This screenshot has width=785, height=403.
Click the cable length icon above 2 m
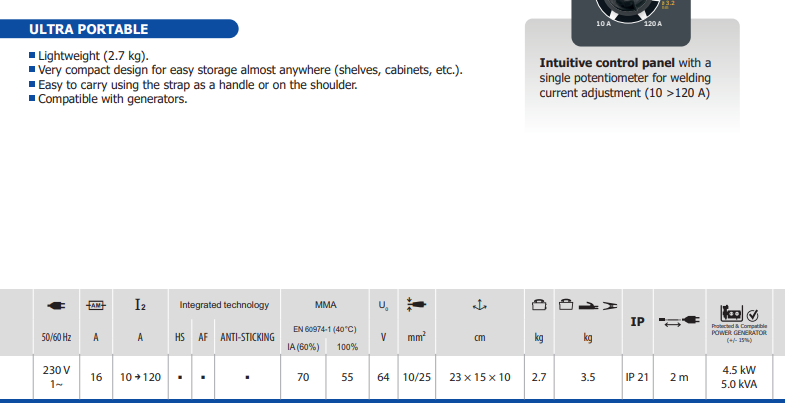point(679,322)
